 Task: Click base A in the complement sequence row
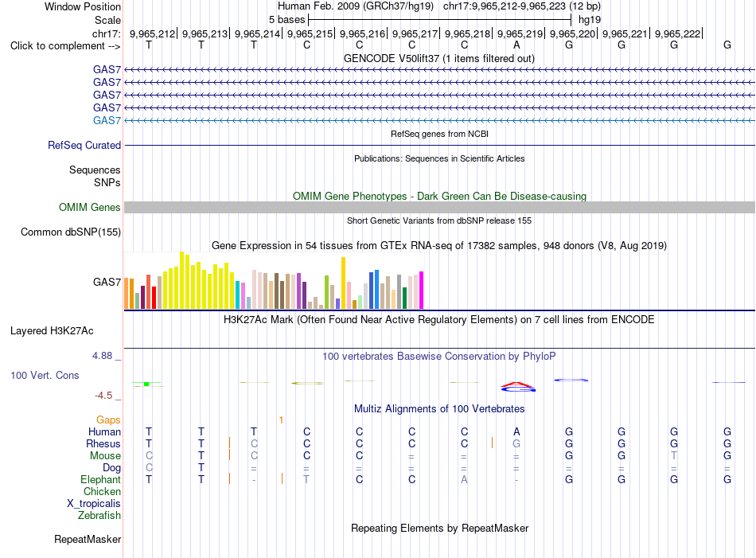516,45
